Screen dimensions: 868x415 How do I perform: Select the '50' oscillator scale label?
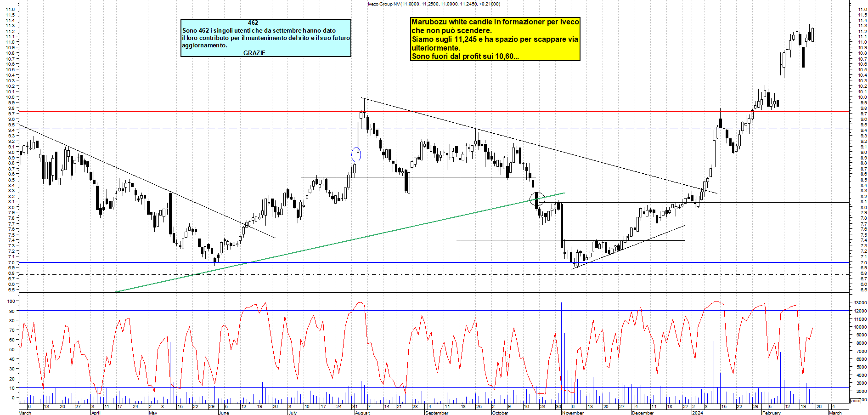click(11, 350)
